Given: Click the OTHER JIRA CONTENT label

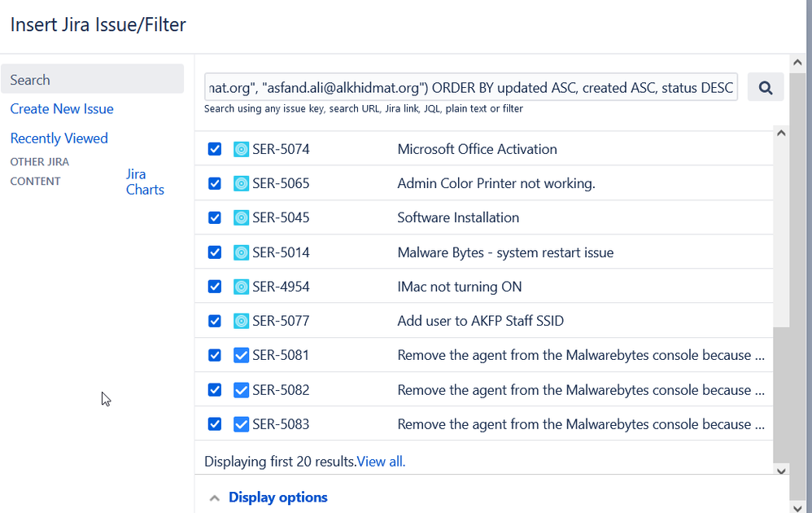Looking at the screenshot, I should tap(39, 172).
